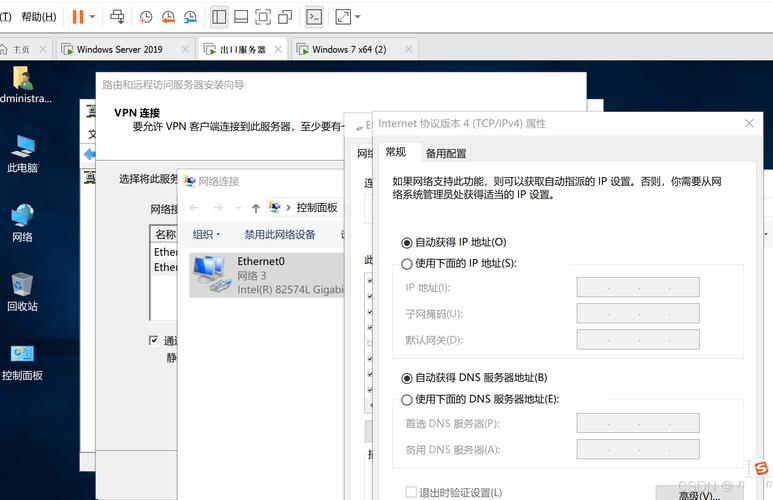Open the Recycle Bin desktop icon
Screen dimensions: 773x500
[22, 290]
